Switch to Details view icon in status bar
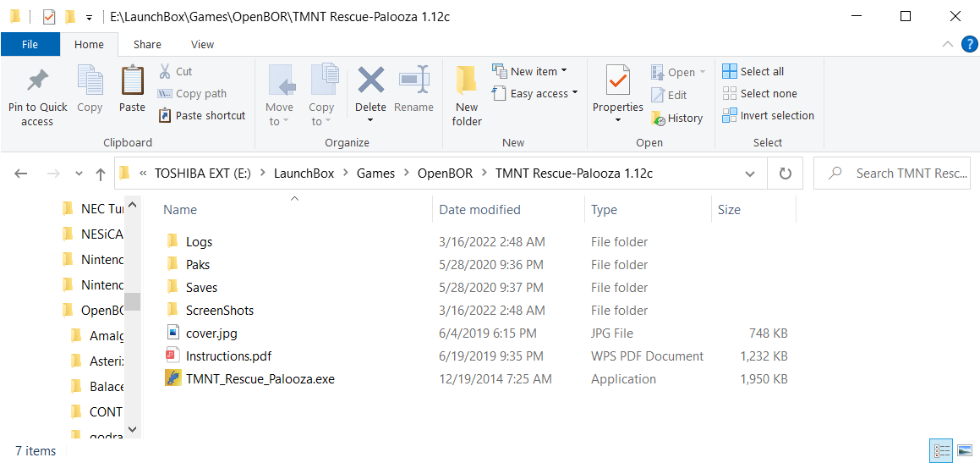This screenshot has height=463, width=980. 942,450
